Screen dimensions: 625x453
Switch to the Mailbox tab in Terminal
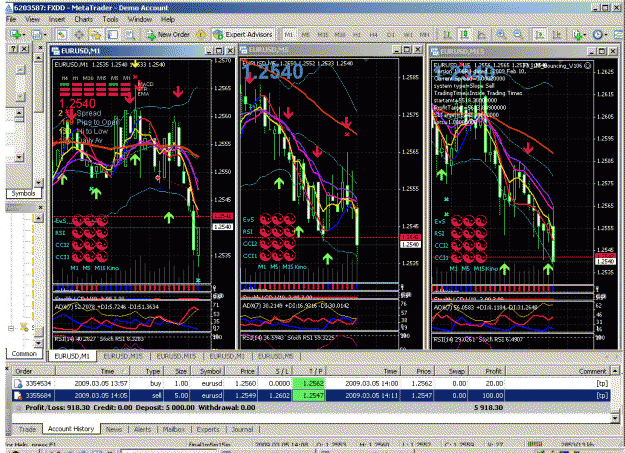(x=173, y=429)
